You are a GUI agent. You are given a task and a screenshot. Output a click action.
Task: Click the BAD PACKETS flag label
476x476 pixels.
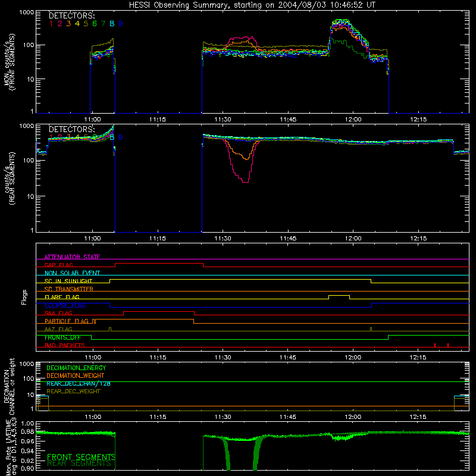[65, 345]
